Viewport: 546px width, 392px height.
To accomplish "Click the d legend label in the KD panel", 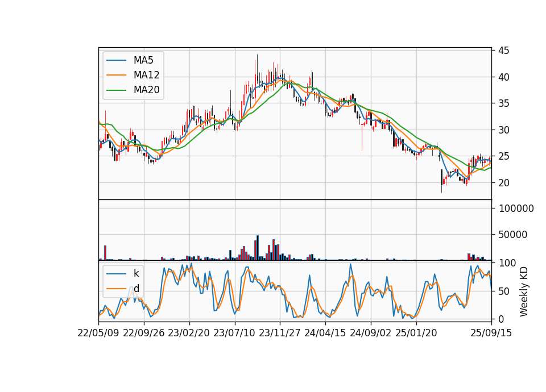I will 136,289.
